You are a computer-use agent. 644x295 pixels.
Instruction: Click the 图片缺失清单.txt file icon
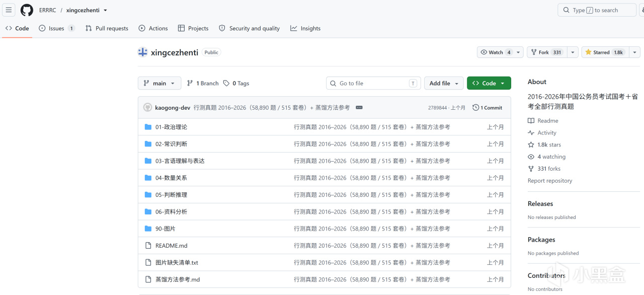coord(148,262)
